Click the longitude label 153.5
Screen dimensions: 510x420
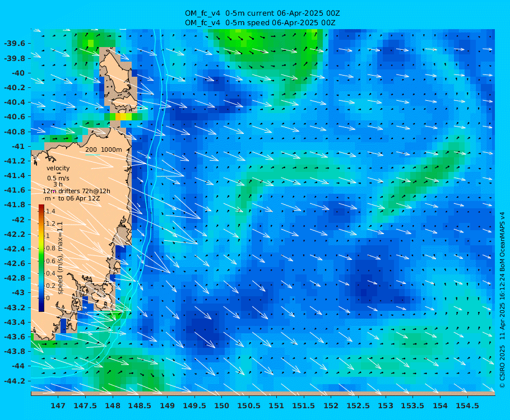tap(412, 405)
